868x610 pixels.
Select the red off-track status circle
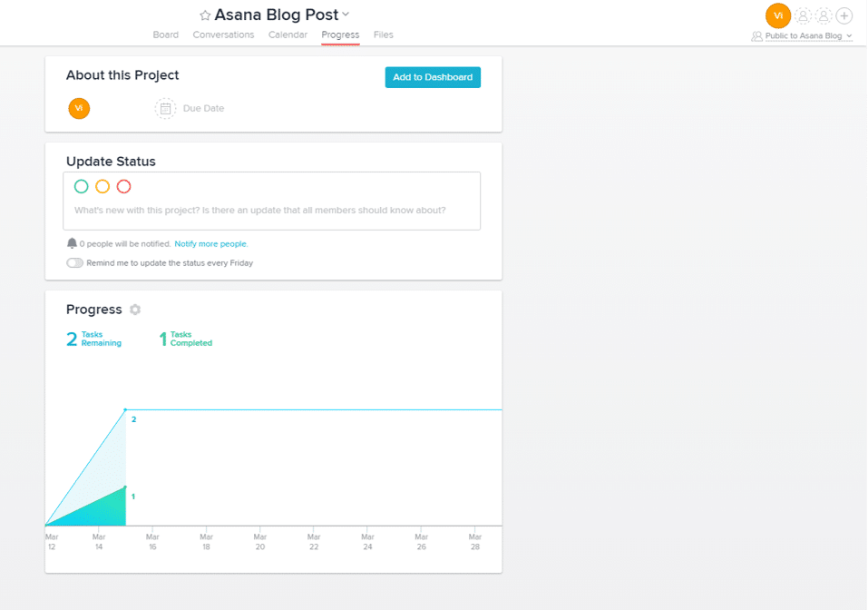tap(124, 186)
